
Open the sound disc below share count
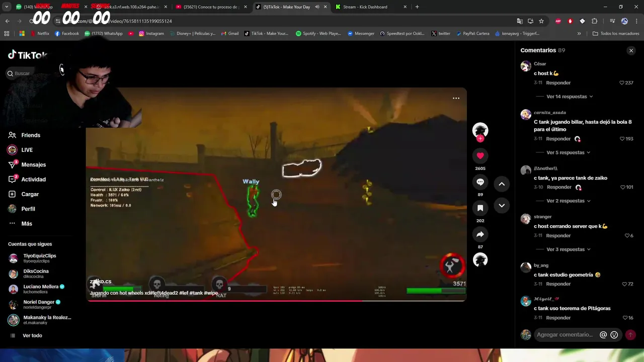tap(480, 260)
